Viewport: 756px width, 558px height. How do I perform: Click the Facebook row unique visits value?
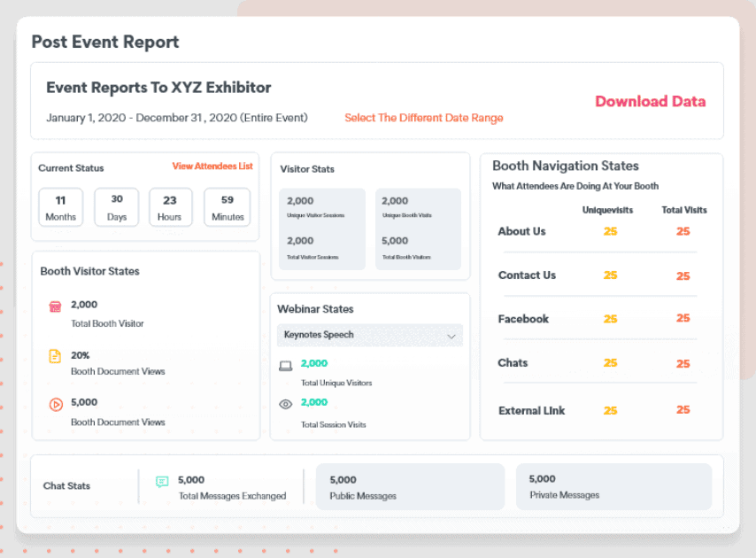[609, 319]
